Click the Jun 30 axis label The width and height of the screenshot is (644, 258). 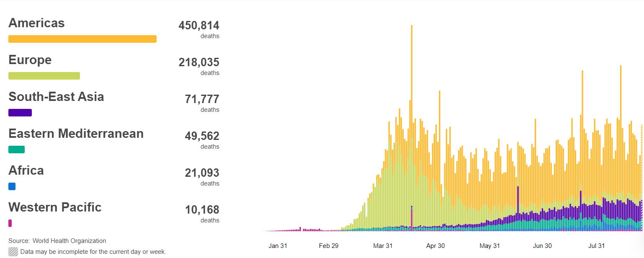pos(542,246)
